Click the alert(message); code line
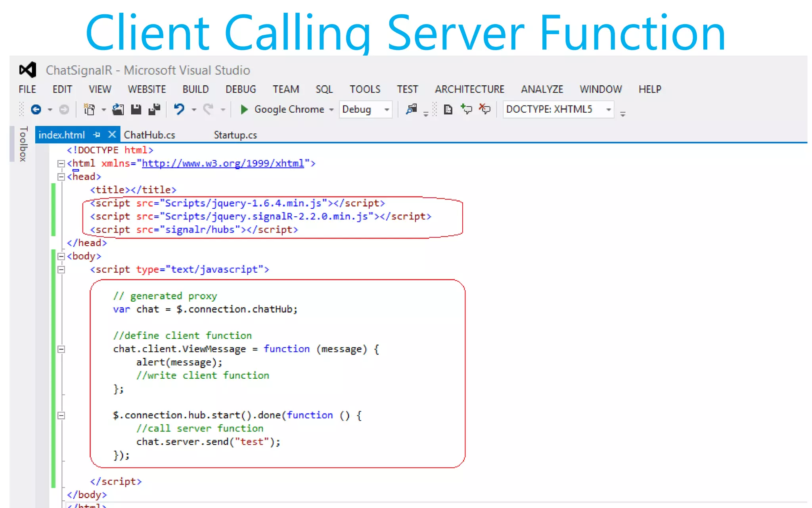 click(179, 362)
